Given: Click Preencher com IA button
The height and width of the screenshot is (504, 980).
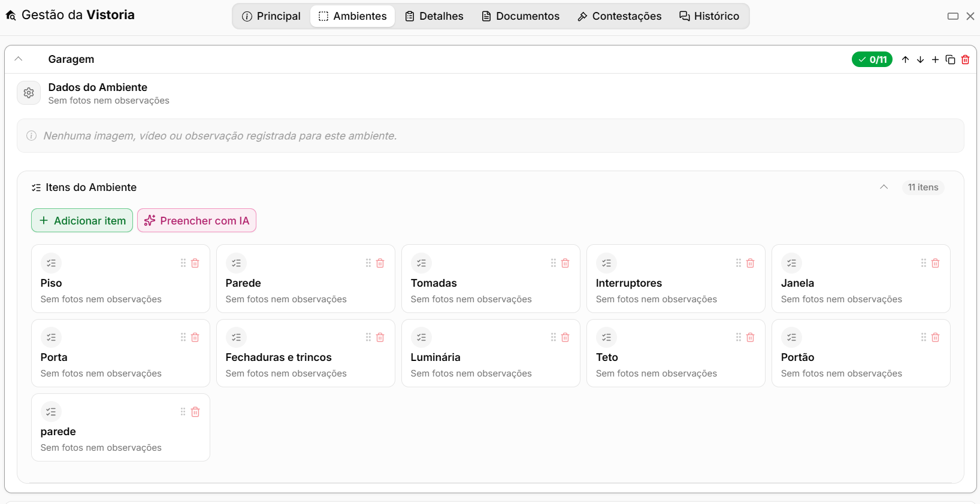Looking at the screenshot, I should 196,220.
